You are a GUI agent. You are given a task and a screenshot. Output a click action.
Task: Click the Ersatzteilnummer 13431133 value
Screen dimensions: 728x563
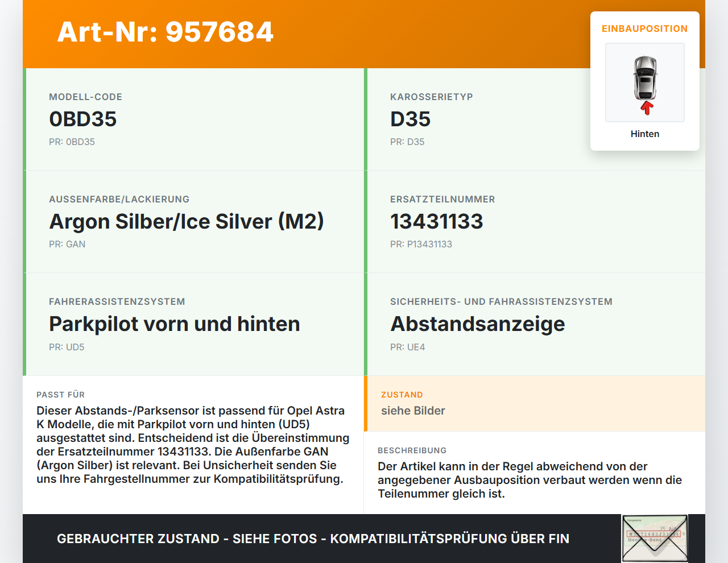[x=436, y=221]
